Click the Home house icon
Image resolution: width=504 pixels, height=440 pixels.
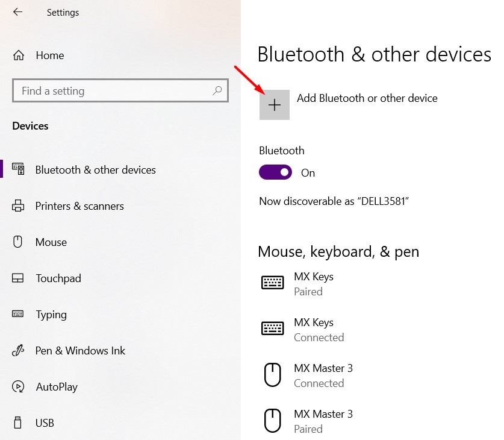(x=18, y=55)
